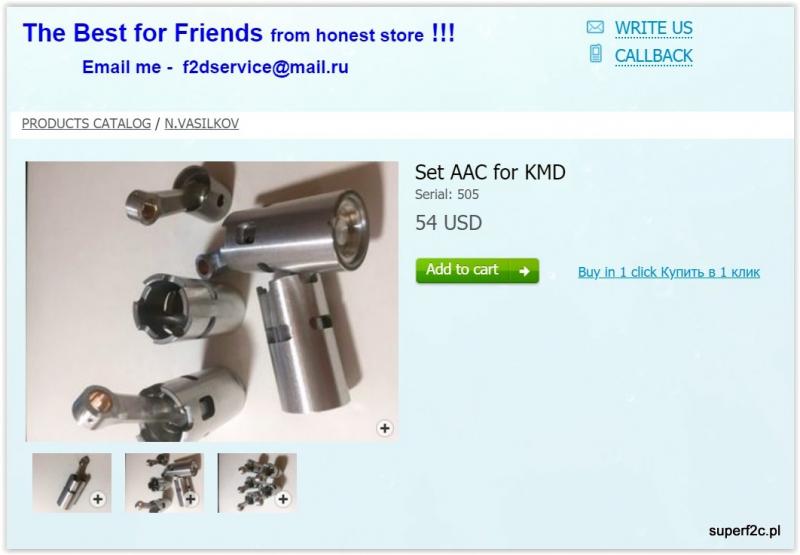The height and width of the screenshot is (555, 800).
Task: Click the plus zoom icon on main product photo
Action: pyautogui.click(x=385, y=428)
